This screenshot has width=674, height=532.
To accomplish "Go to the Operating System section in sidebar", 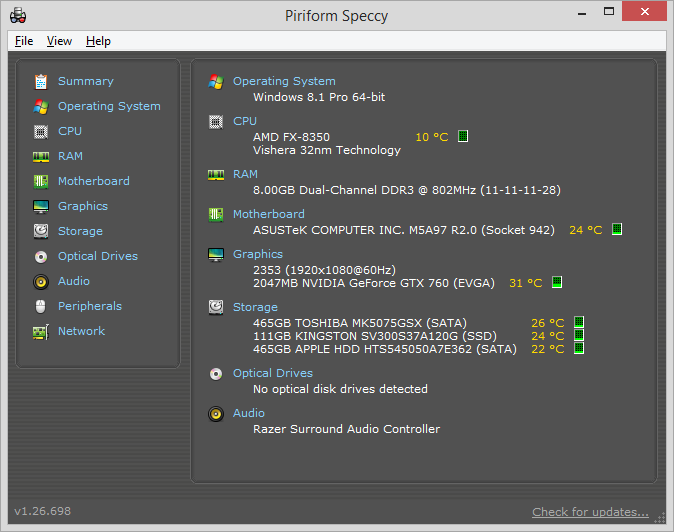I will click(109, 106).
